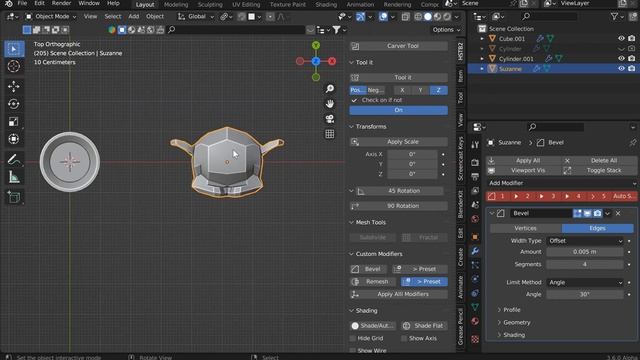Activate the 3D Cursor tool

[x=14, y=66]
